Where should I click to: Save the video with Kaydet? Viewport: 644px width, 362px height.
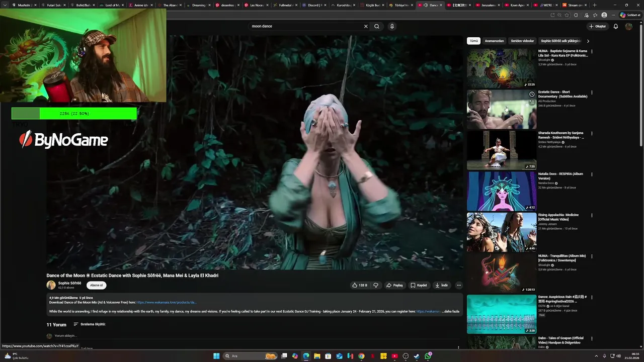[x=419, y=285]
